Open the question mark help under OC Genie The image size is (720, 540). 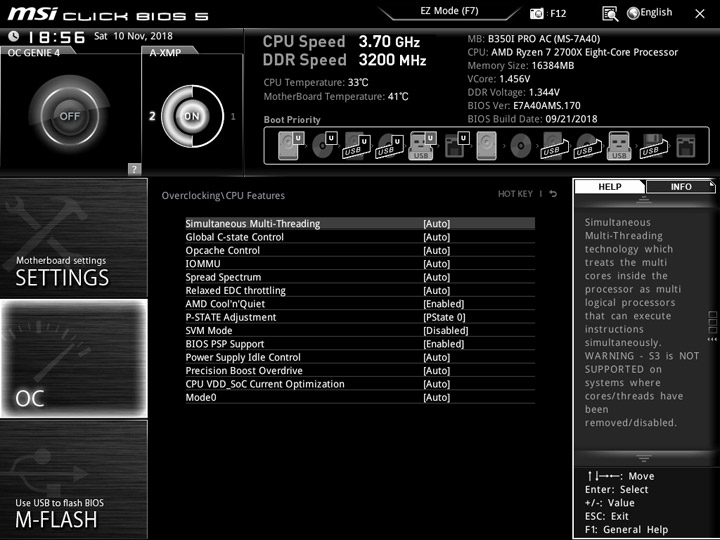tap(134, 169)
